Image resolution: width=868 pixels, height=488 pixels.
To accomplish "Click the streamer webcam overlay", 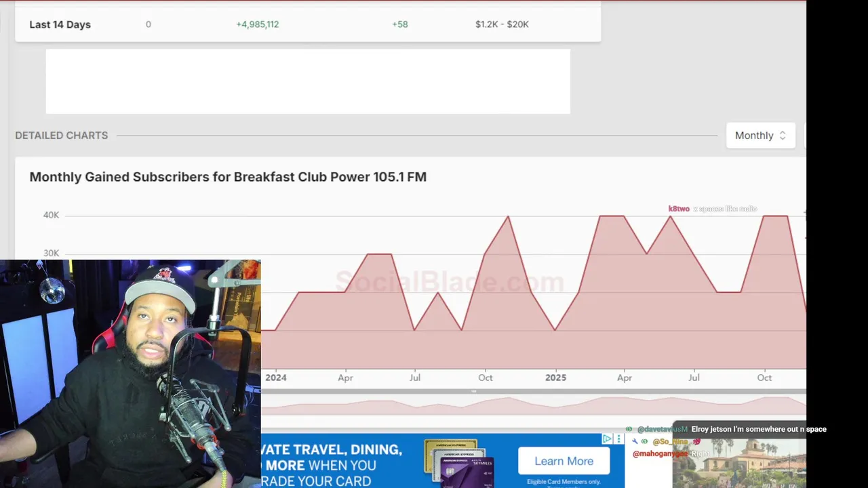I will (130, 373).
